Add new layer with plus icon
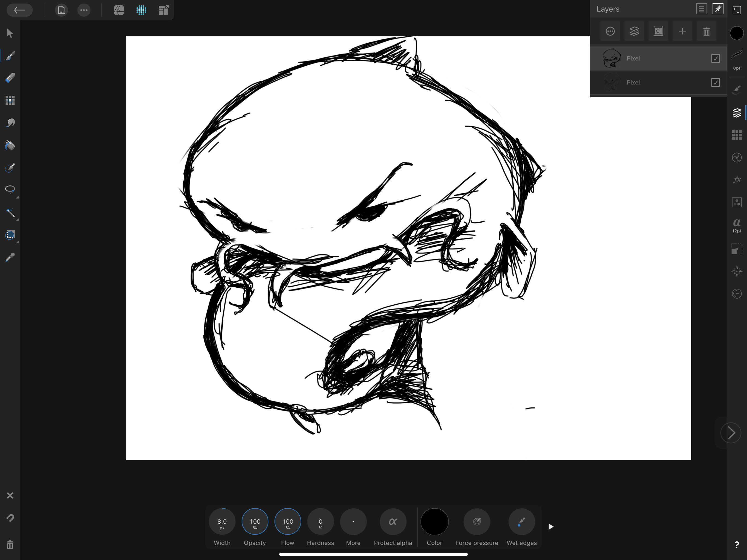 pyautogui.click(x=682, y=31)
